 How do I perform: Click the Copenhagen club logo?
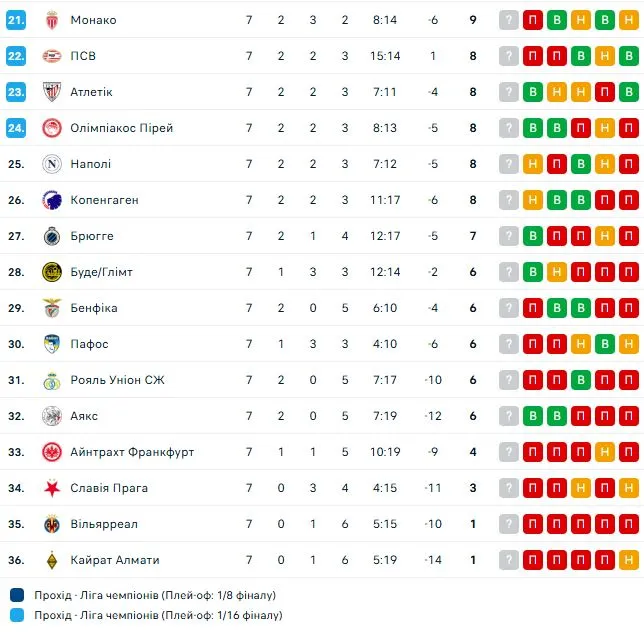[x=52, y=200]
